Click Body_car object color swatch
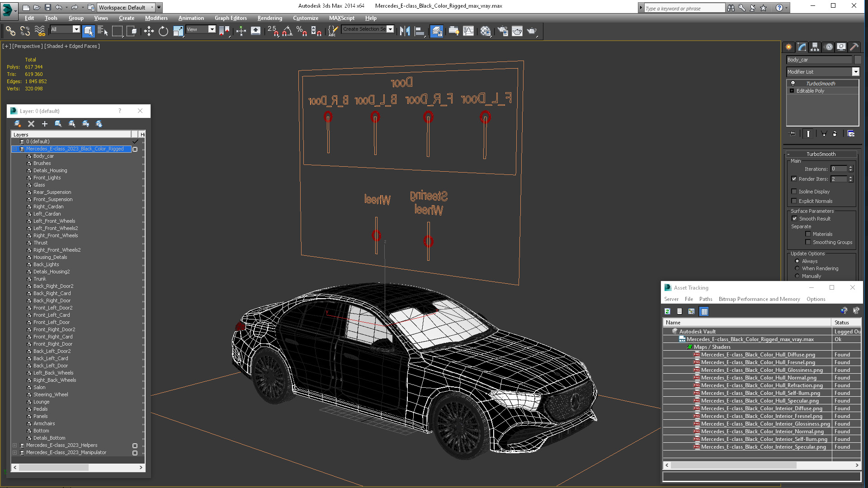868x488 pixels. [858, 60]
